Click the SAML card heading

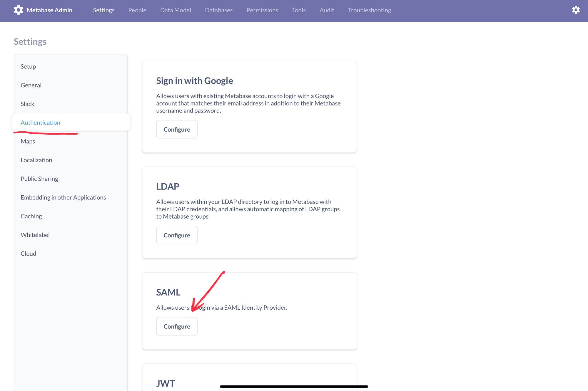(x=168, y=292)
